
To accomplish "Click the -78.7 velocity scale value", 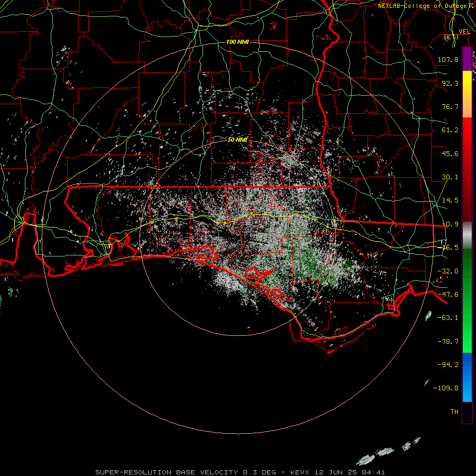I will [448, 342].
